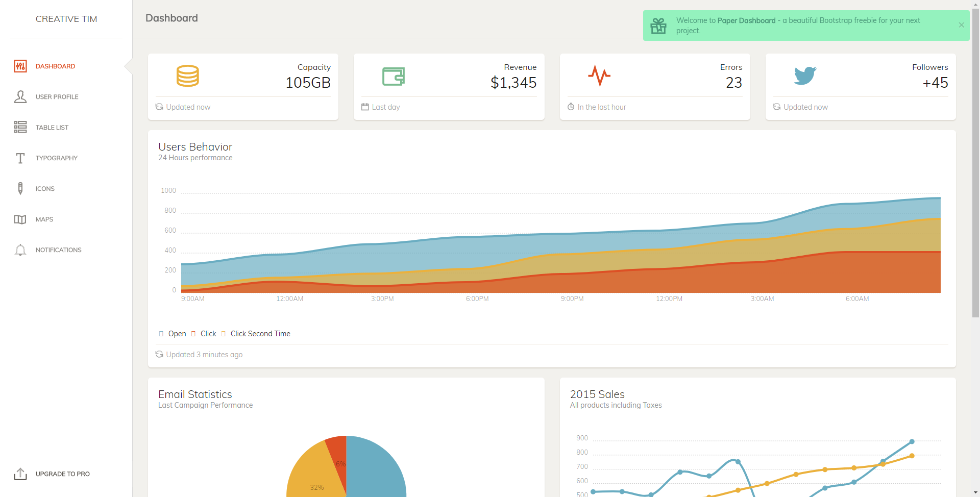This screenshot has height=497, width=980.
Task: Click timer icon beside In the last hour
Action: pyautogui.click(x=571, y=107)
